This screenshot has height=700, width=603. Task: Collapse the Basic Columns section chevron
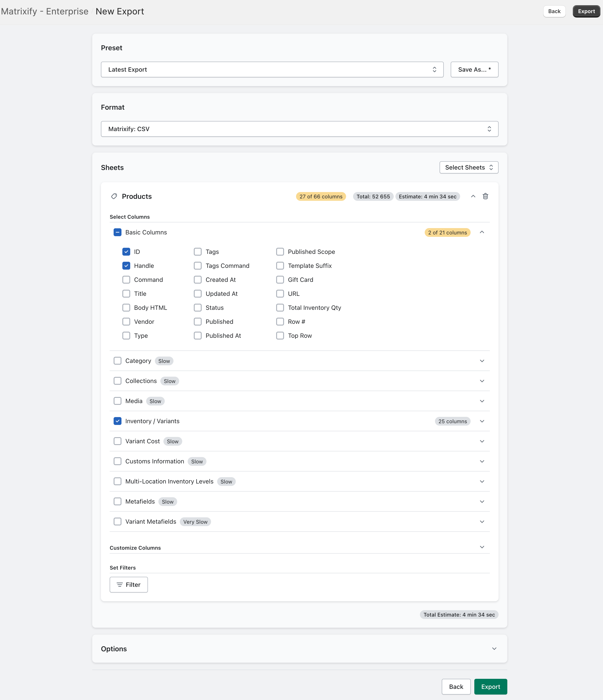(x=482, y=232)
